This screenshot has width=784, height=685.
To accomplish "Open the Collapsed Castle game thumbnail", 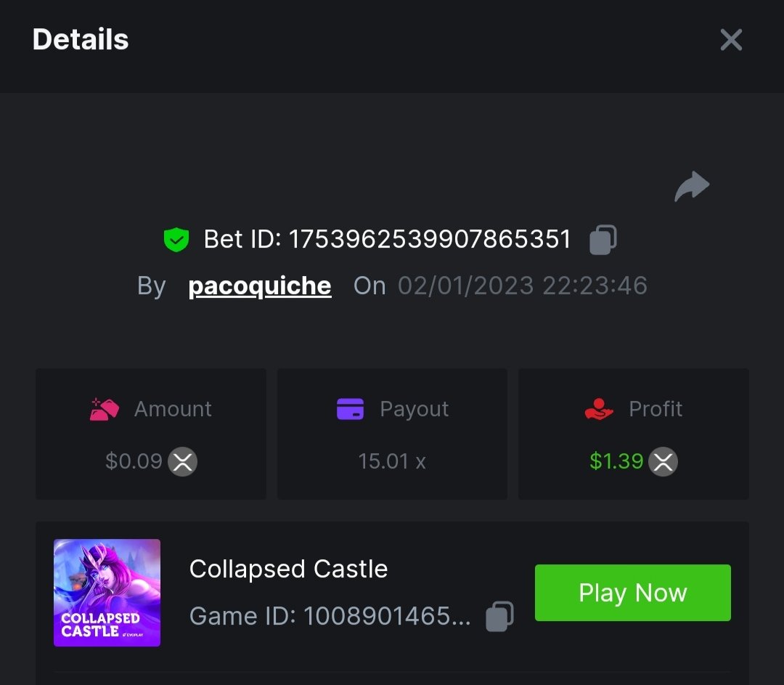I will (x=107, y=593).
